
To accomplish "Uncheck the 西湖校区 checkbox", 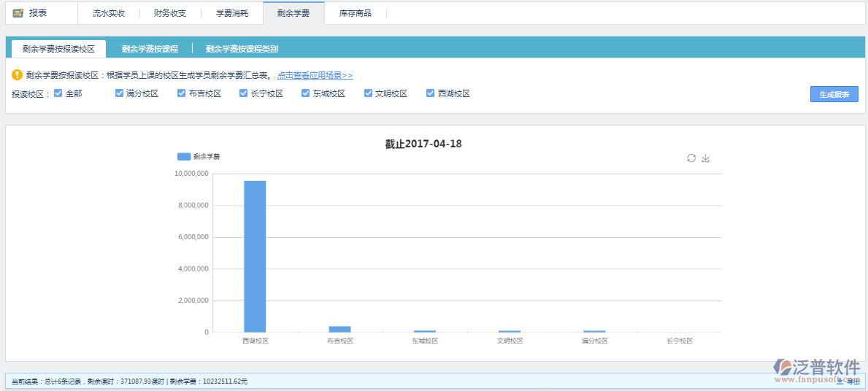I will tap(431, 93).
